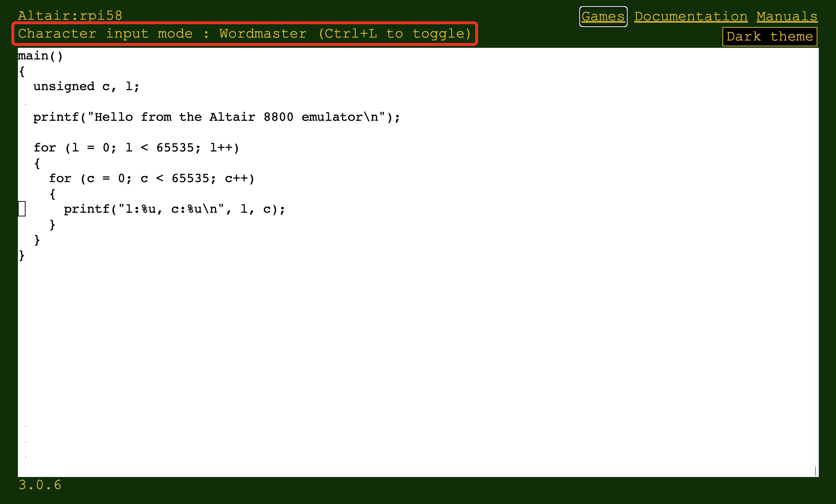
Task: Click the version number 3.0.6
Action: click(40, 485)
